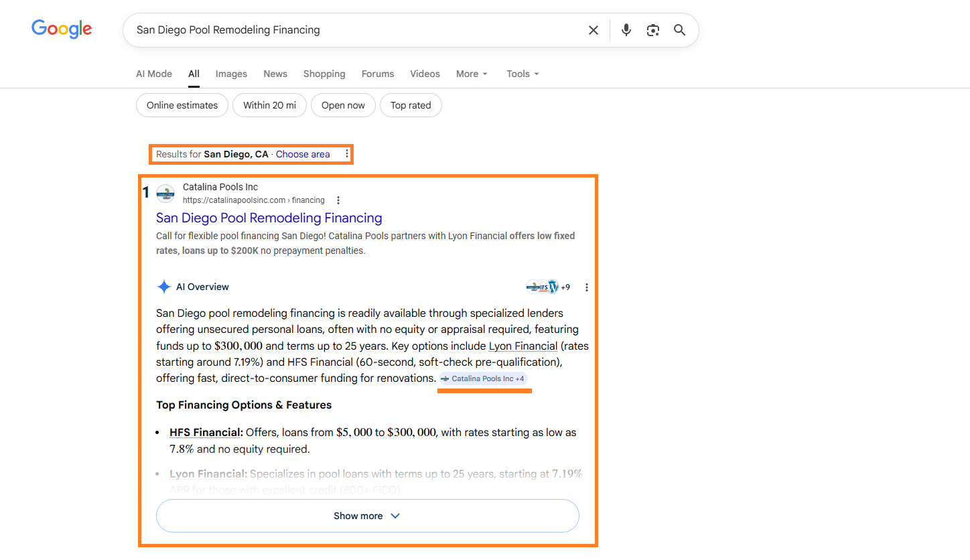This screenshot has width=970, height=560.
Task: Open San Diego Pool Remodeling Financing result
Action: (x=269, y=218)
